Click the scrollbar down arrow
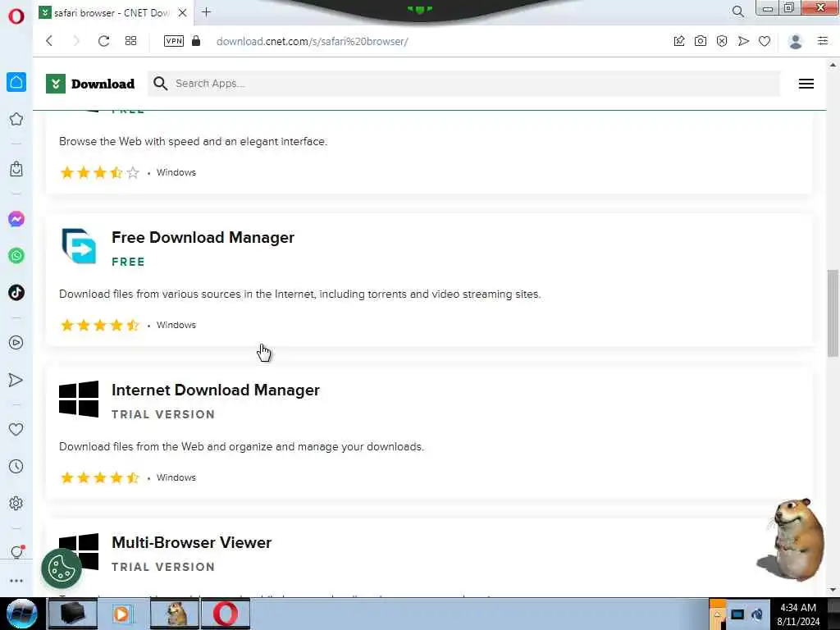Screen dimensions: 840x630 (833, 590)
